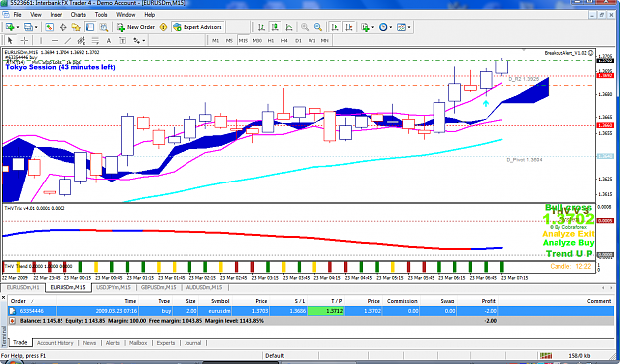
Task: Select the Trendline drawing tool
Action: click(68, 40)
